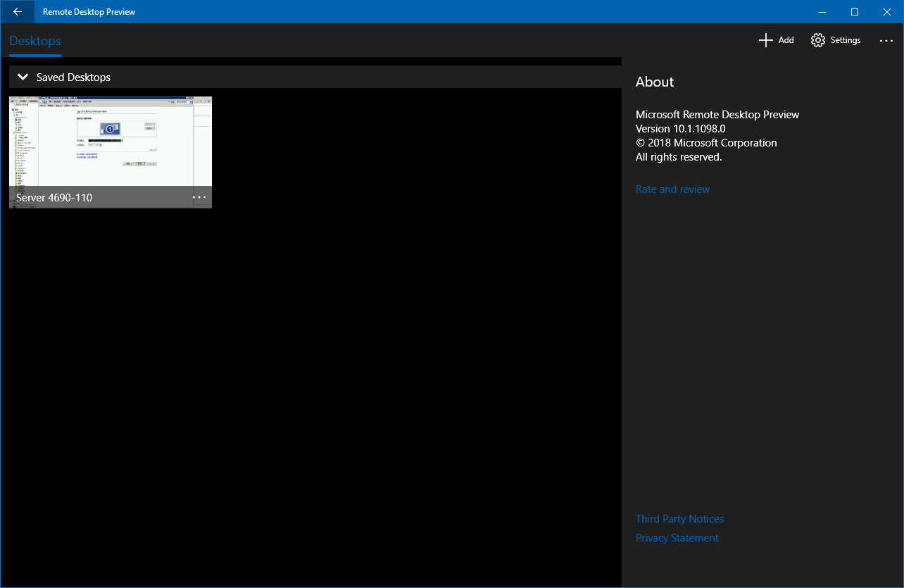
Task: Click the Server 4690-110 label
Action: coord(54,198)
